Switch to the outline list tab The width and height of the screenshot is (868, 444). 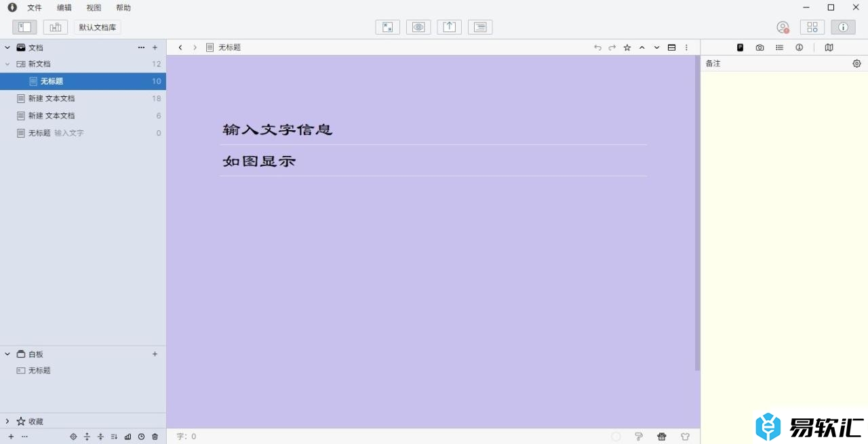[x=779, y=47]
